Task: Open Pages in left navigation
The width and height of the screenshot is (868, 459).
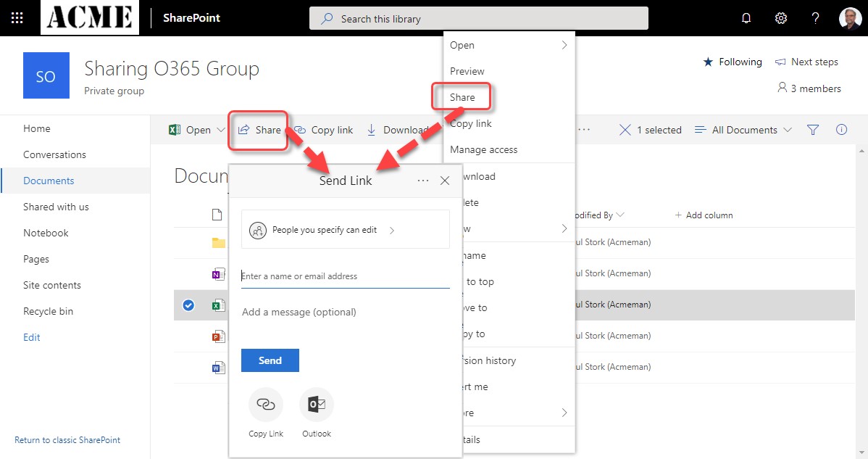Action: coord(36,259)
